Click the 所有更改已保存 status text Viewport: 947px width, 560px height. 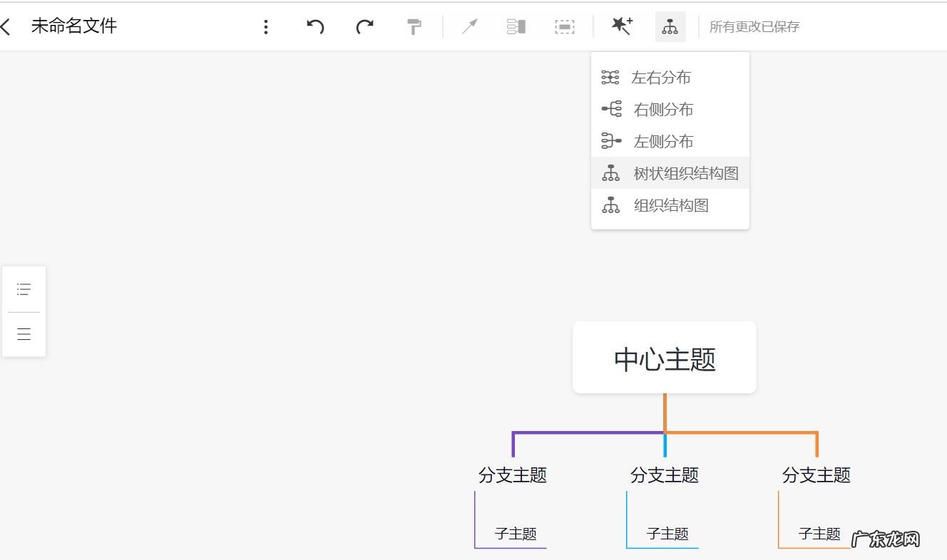(x=754, y=26)
